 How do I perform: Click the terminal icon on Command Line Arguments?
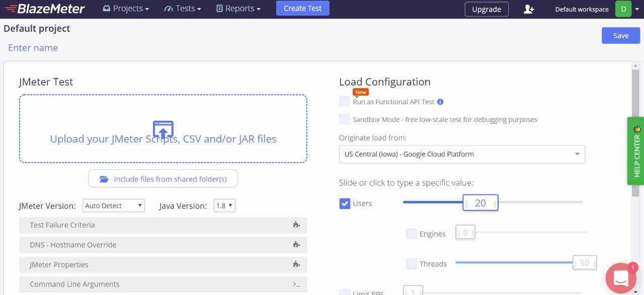pyautogui.click(x=296, y=284)
